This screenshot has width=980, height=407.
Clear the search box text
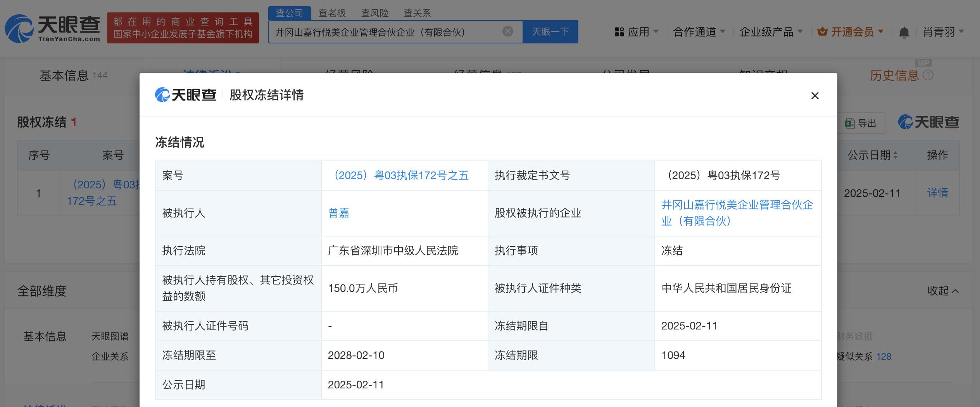507,31
